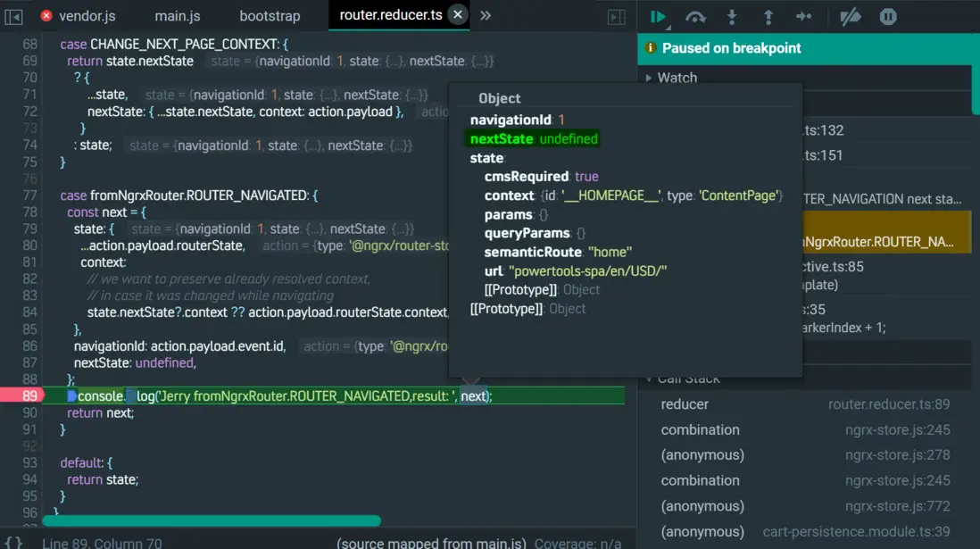Image resolution: width=980 pixels, height=549 pixels.
Task: Show the file navigator sidebar
Action: coord(14,16)
